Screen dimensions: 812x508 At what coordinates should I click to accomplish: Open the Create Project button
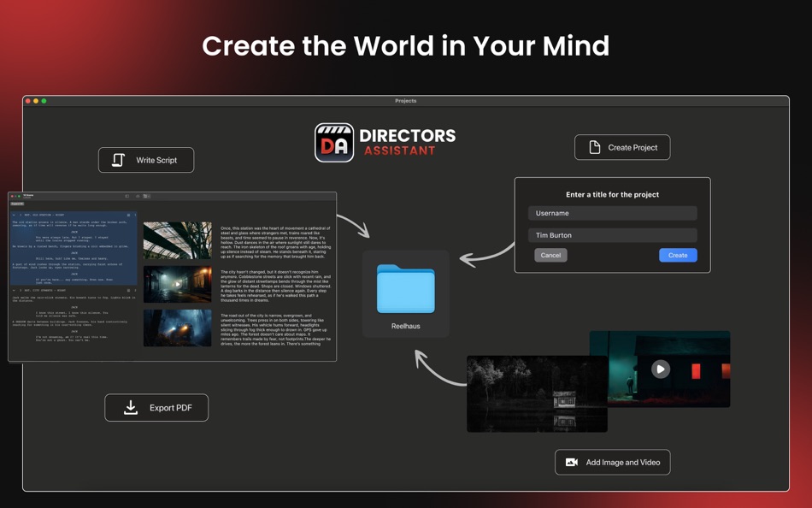pyautogui.click(x=622, y=147)
